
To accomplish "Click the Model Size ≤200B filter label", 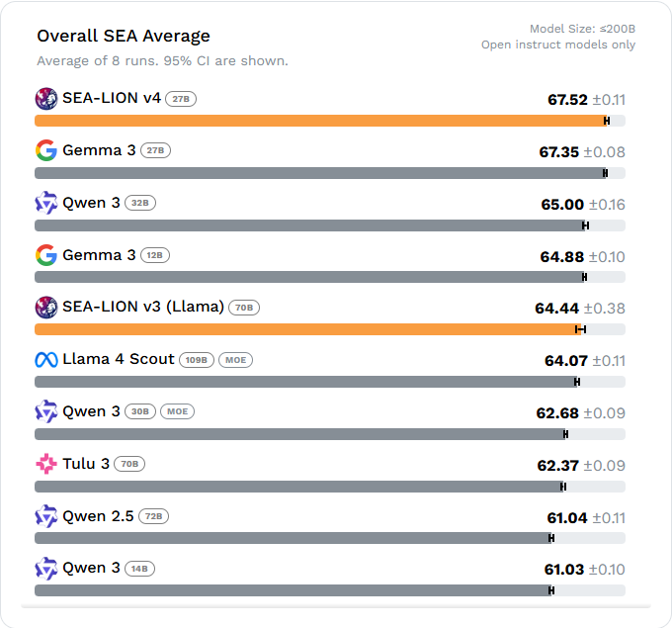I will pos(582,29).
